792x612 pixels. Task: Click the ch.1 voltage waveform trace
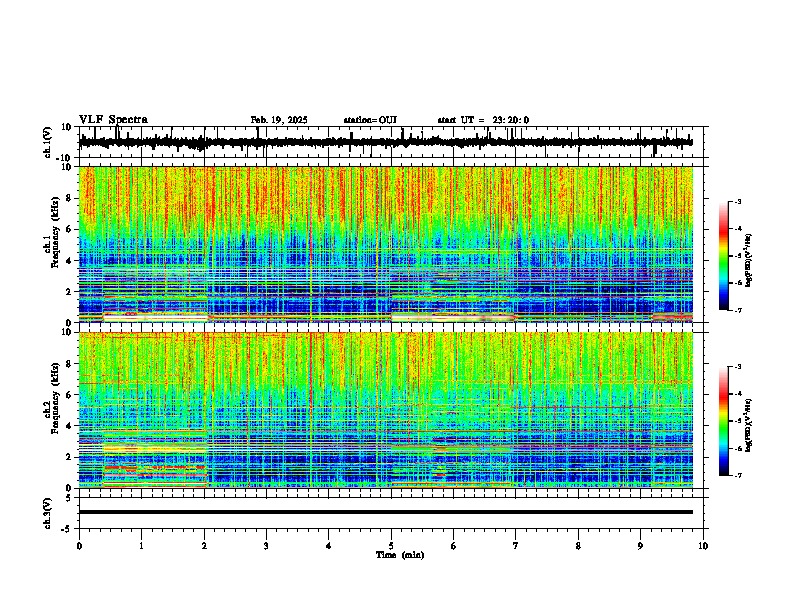click(385, 142)
